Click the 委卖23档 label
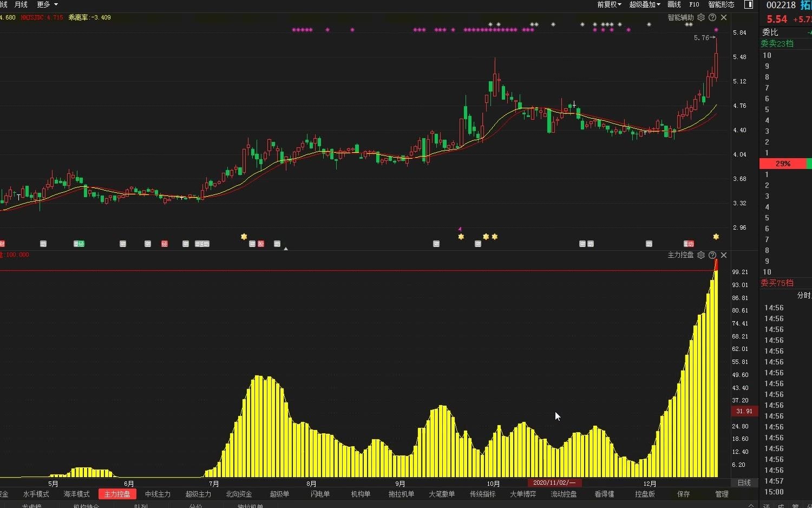812x508 pixels. 777,43
